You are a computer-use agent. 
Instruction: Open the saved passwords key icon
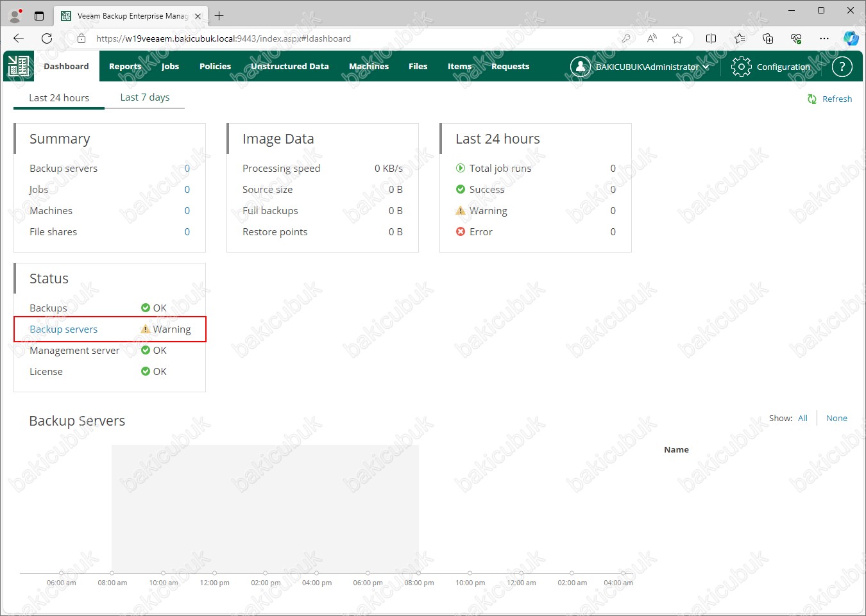pos(626,38)
